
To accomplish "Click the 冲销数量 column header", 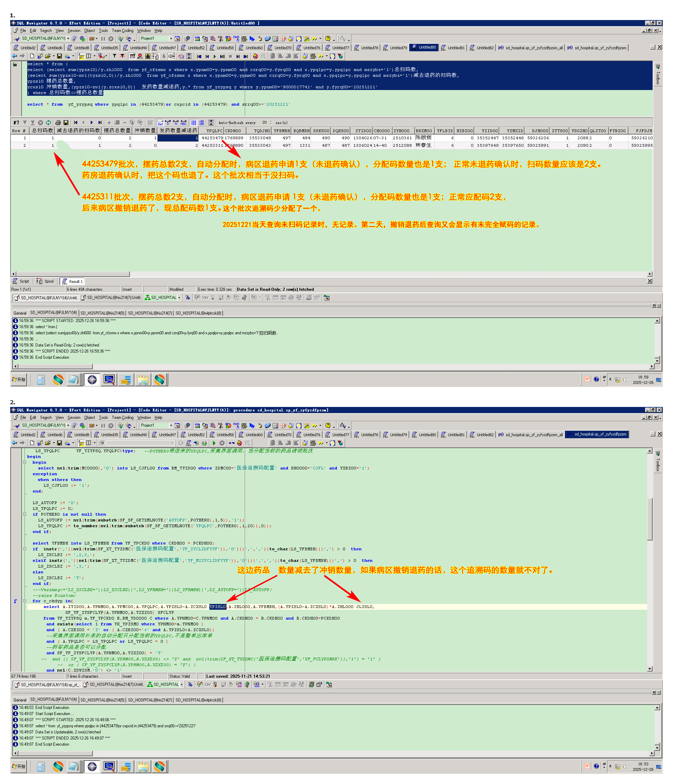I will click(145, 130).
